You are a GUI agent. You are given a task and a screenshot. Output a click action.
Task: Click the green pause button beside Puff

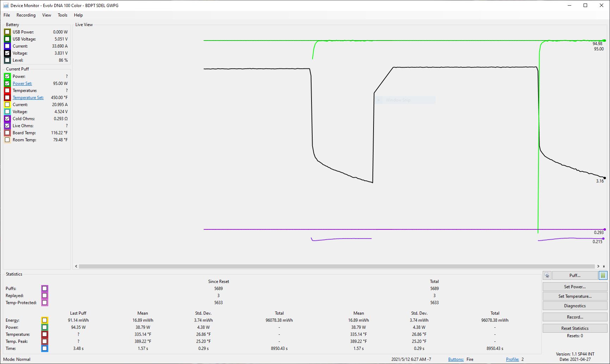(603, 276)
